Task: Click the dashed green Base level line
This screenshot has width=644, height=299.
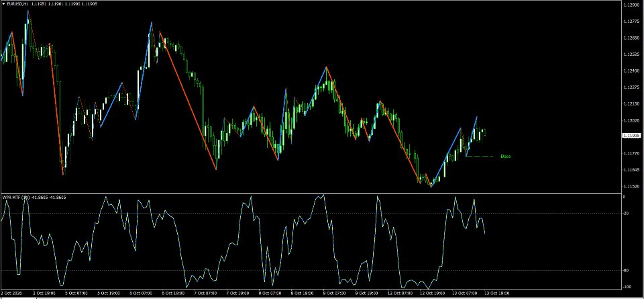Action: (x=480, y=157)
